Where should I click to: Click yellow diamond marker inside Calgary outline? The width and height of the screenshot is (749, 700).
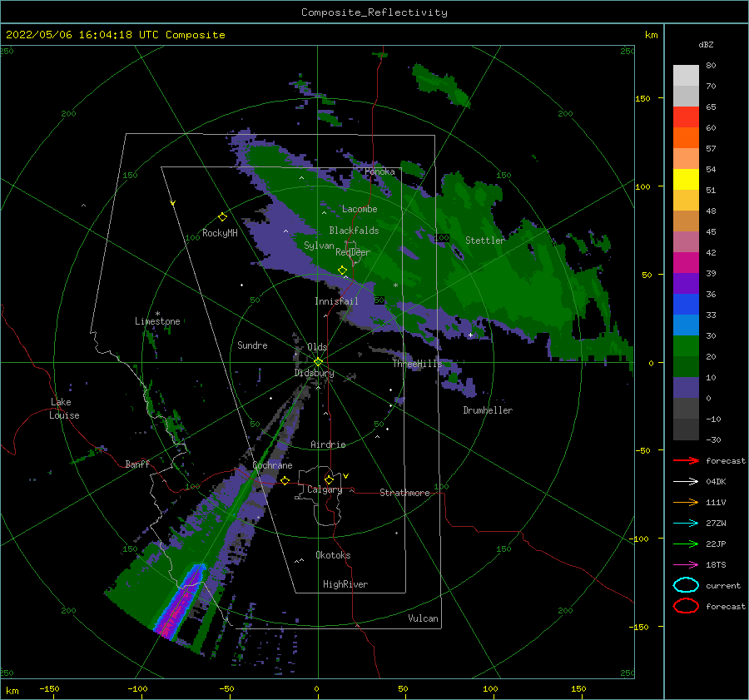329,479
